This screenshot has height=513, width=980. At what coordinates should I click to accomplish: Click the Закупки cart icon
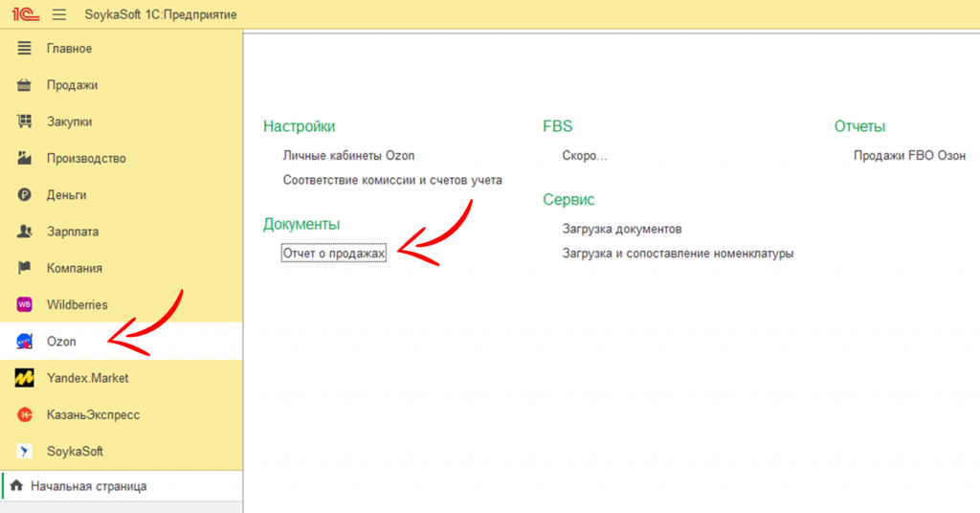[x=25, y=122]
